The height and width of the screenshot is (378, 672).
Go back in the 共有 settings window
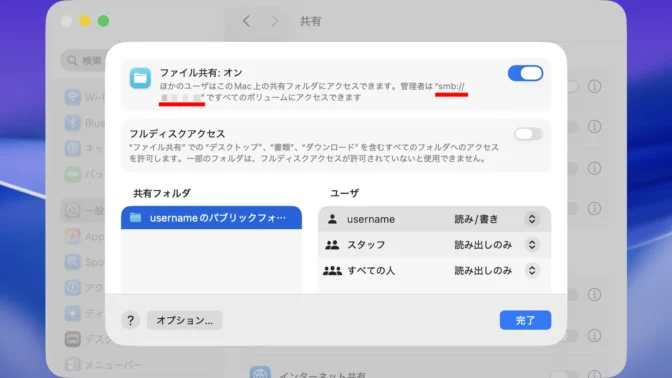click(x=246, y=21)
